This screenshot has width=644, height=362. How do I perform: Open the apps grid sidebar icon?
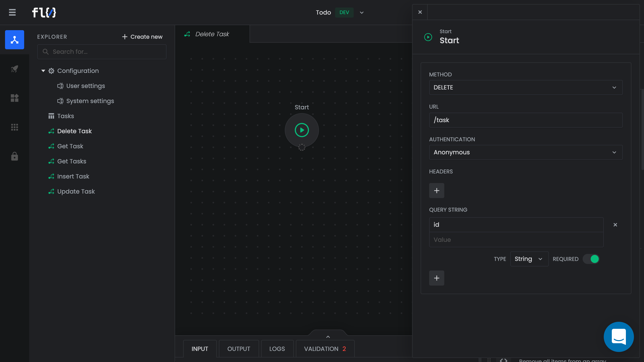(x=15, y=127)
